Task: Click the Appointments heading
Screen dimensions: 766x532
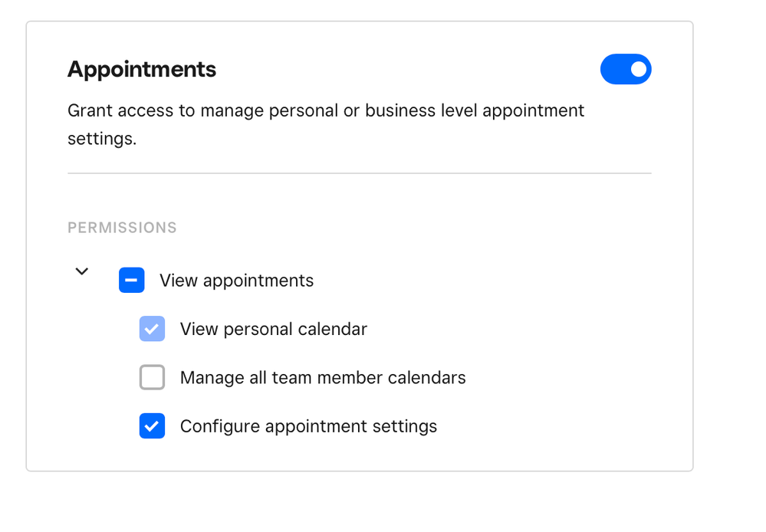Action: [142, 70]
